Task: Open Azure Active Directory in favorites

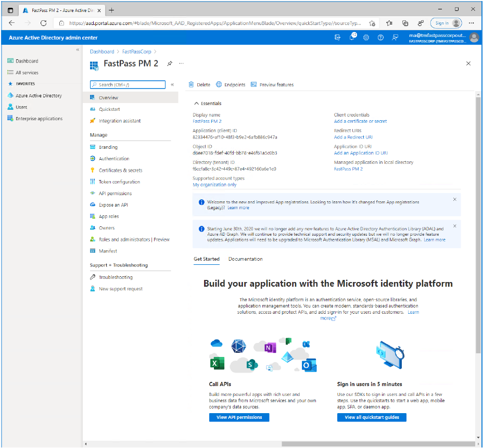Action: [39, 96]
